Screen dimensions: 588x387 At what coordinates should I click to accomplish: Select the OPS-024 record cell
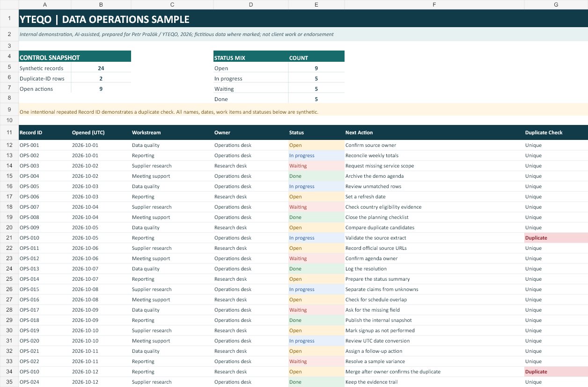(x=45, y=382)
